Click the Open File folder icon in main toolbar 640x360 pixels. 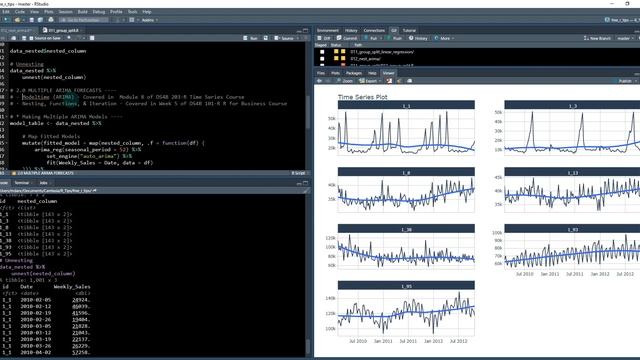tap(17, 20)
